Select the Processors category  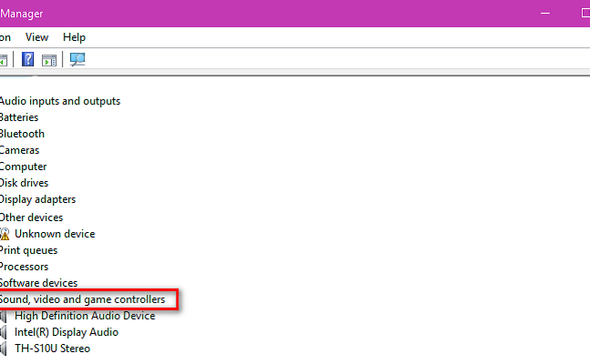(24, 267)
